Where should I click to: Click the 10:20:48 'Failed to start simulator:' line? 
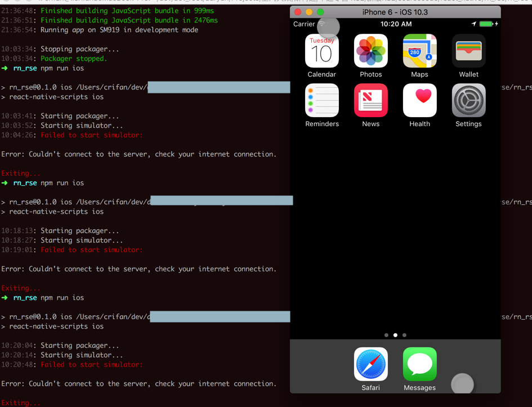(72, 365)
